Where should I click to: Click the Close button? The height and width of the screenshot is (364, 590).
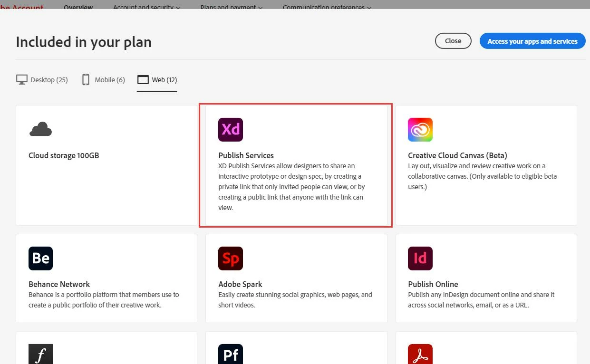click(453, 41)
